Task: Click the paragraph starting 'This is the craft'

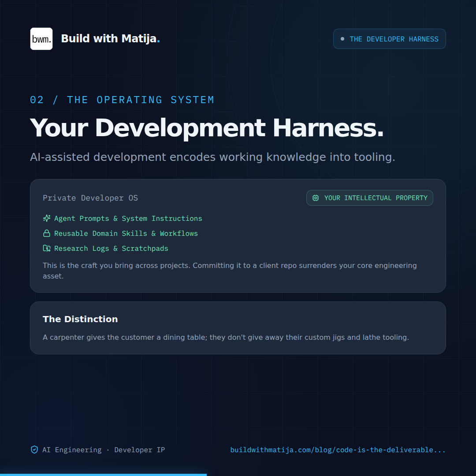Action: tap(230, 271)
